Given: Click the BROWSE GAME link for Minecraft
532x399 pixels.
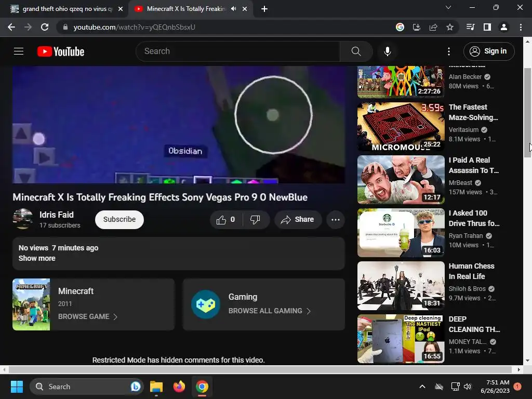Looking at the screenshot, I should [x=87, y=316].
